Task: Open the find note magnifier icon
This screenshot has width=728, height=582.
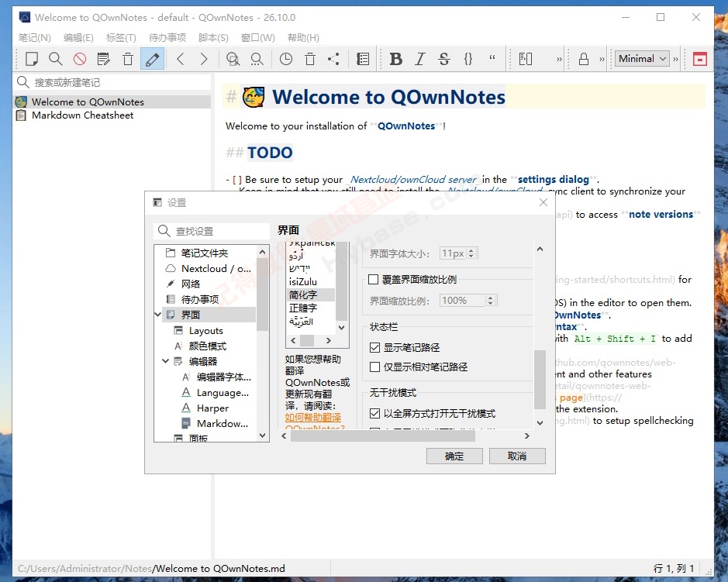Action: point(56,59)
